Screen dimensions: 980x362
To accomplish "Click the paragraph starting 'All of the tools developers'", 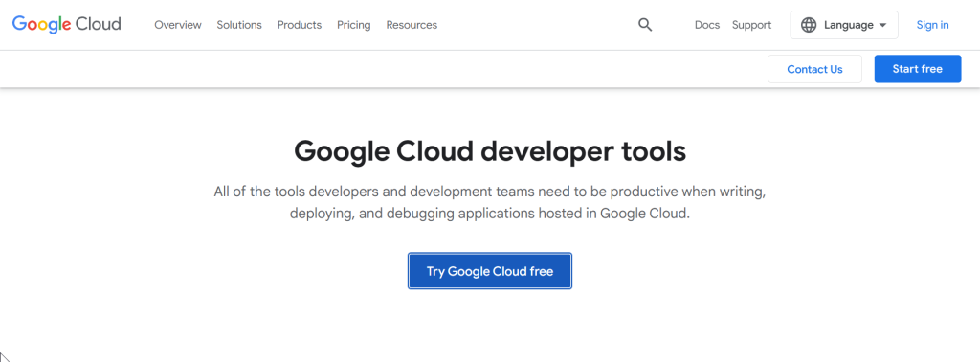I will click(490, 202).
